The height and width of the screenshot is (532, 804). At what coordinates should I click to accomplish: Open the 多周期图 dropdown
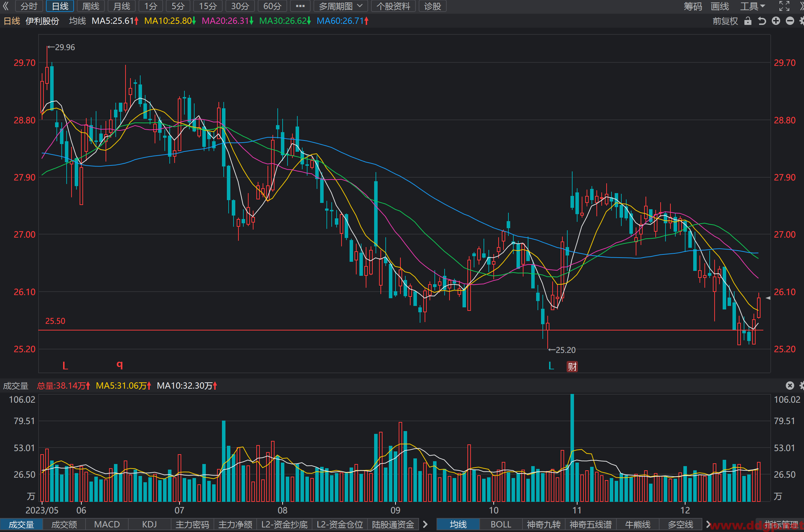[x=340, y=6]
